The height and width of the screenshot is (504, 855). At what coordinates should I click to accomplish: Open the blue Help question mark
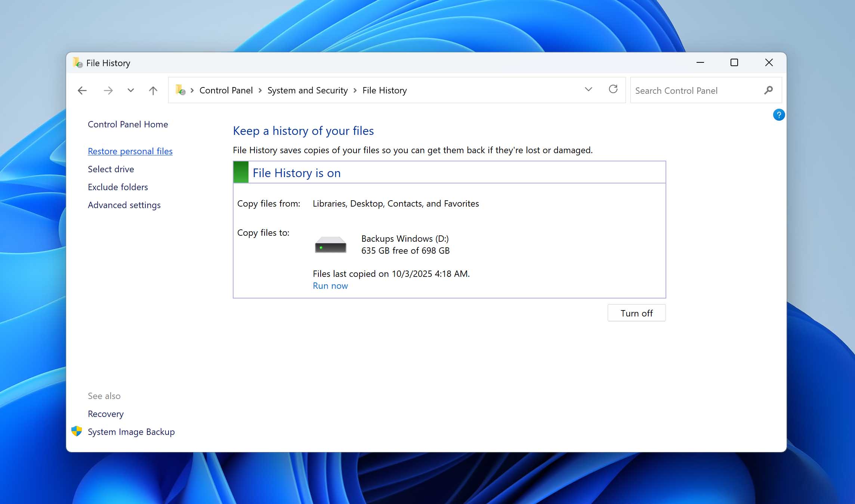click(x=779, y=115)
